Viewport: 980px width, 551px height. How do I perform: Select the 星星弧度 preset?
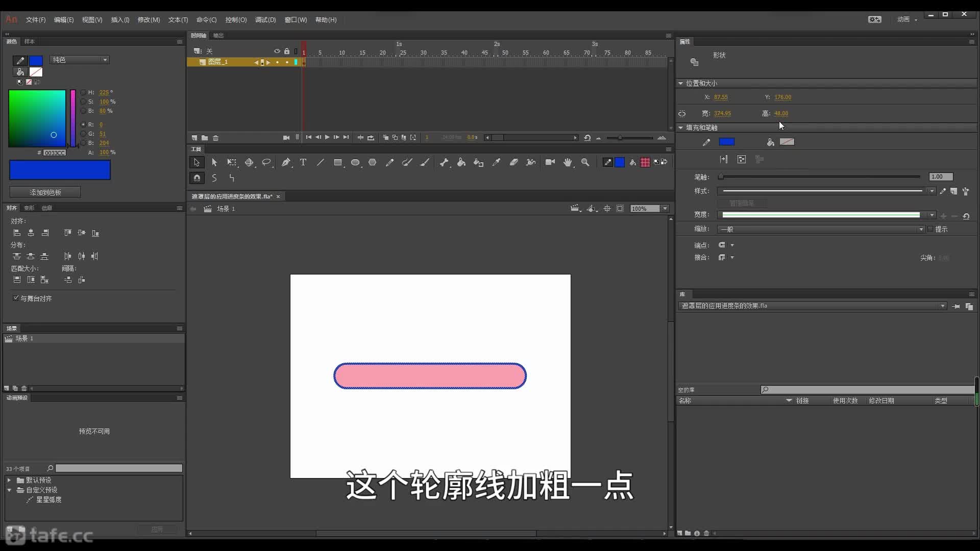[x=49, y=499]
